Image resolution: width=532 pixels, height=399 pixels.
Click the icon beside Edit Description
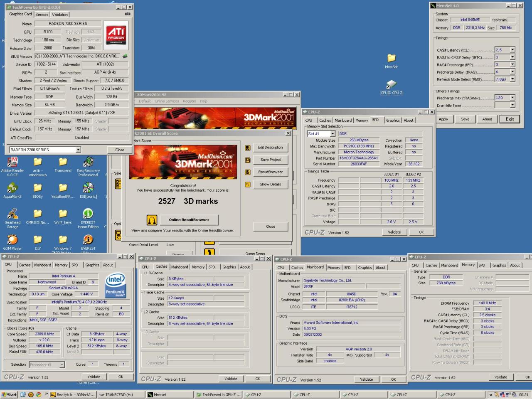click(248, 148)
